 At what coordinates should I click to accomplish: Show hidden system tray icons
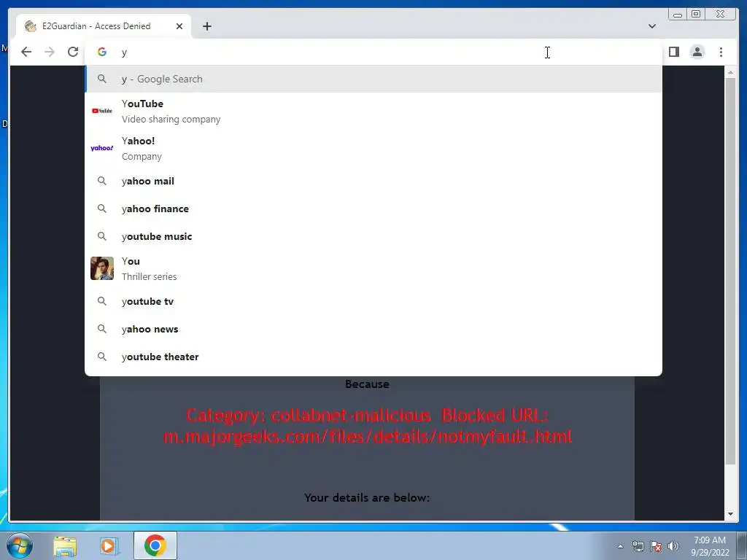click(620, 546)
